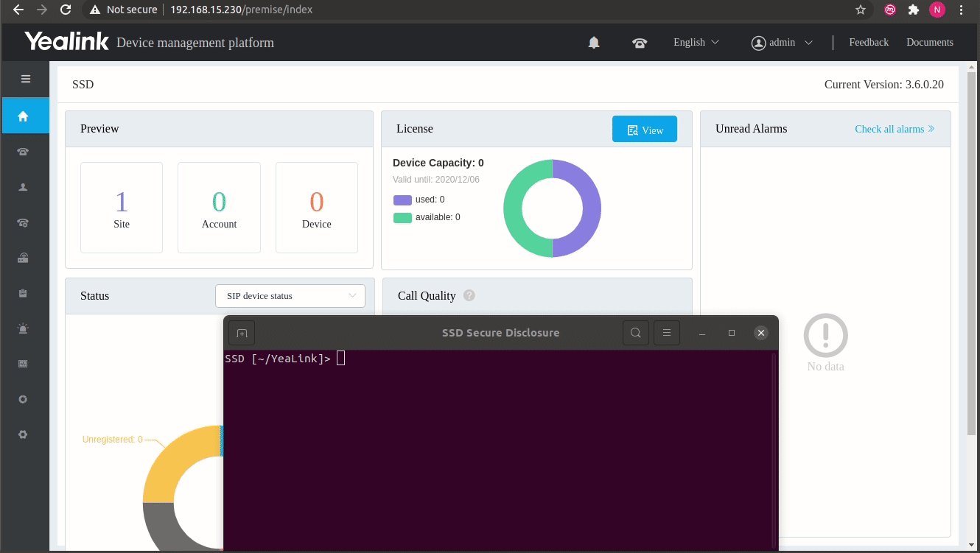Open the Home dashboard in sidebar
The width and height of the screenshot is (980, 553).
[x=25, y=116]
